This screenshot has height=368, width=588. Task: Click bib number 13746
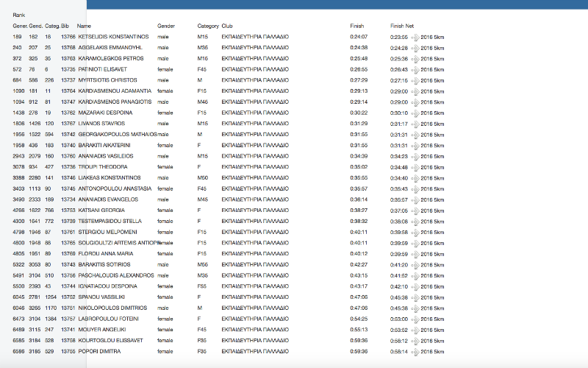click(x=68, y=177)
